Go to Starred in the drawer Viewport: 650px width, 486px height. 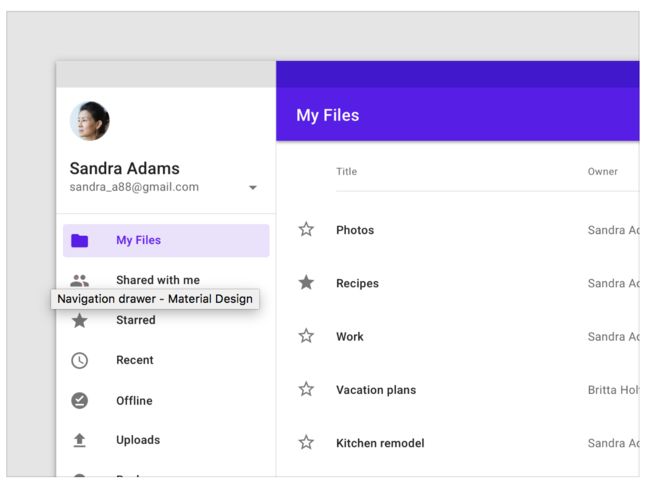[136, 320]
